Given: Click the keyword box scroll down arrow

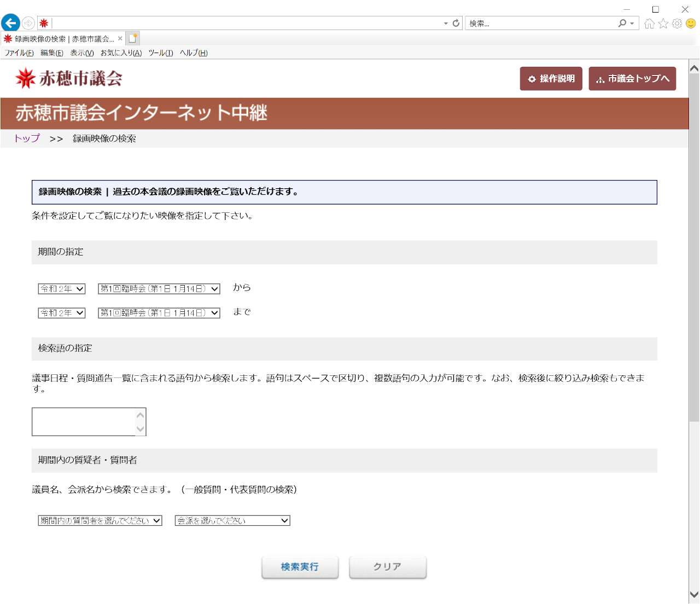Looking at the screenshot, I should tap(141, 428).
